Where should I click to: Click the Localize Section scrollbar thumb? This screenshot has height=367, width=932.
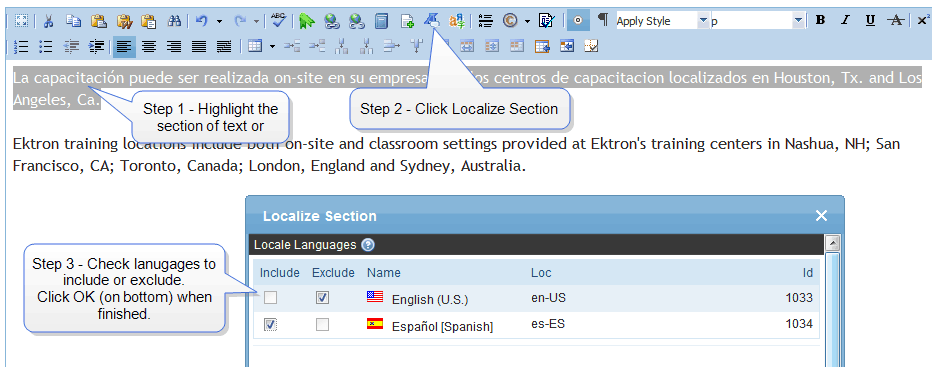(832, 309)
